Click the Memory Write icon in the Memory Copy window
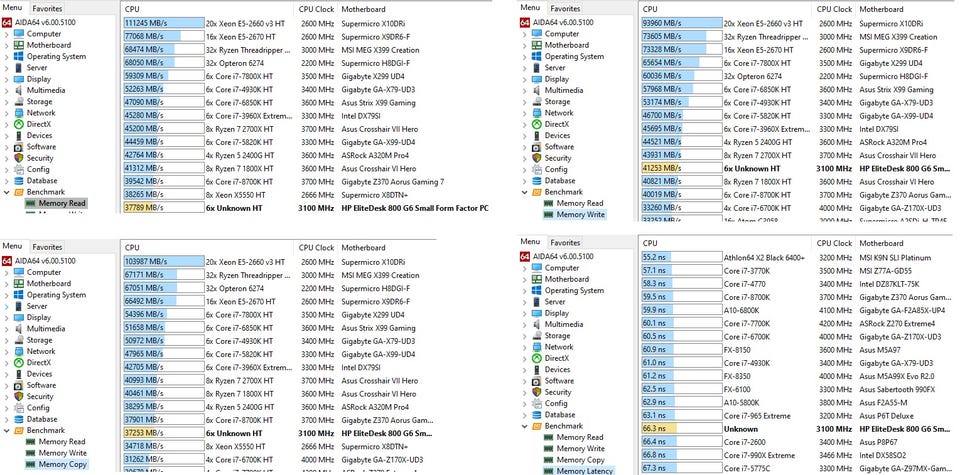This screenshot has width=960, height=475. (31, 453)
